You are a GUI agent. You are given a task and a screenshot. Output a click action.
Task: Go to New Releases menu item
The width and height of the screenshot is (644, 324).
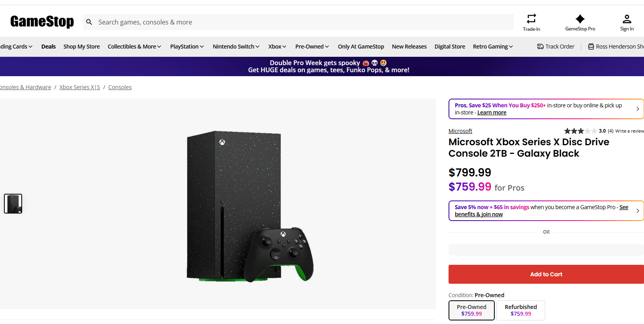tap(409, 47)
